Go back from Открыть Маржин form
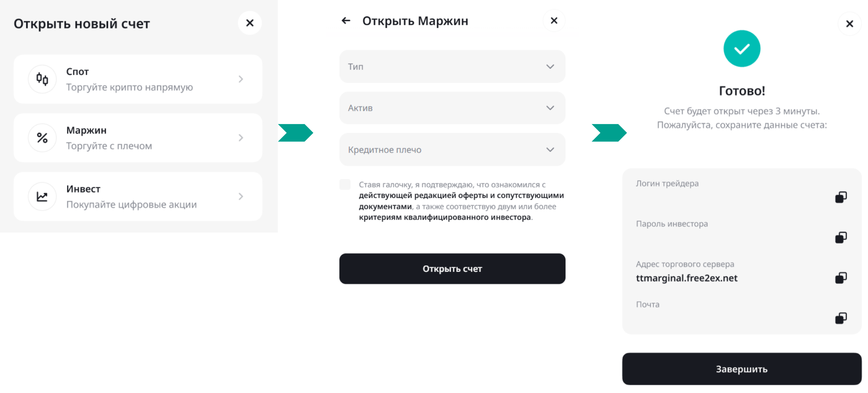Screen dimensions: 868x393 pos(346,21)
